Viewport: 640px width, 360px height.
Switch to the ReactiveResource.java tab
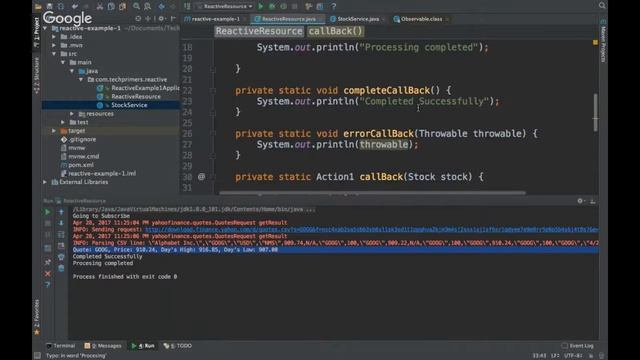tap(288, 19)
